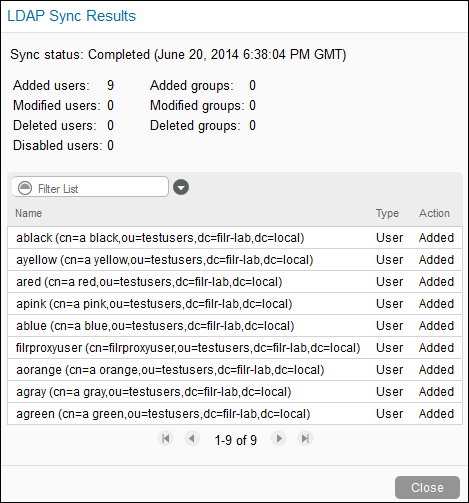Image resolution: width=469 pixels, height=503 pixels.
Task: Click the Added groups label
Action: 192,86
